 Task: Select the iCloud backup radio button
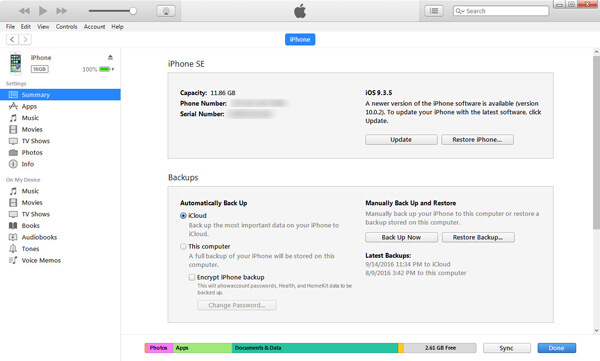[x=183, y=216]
